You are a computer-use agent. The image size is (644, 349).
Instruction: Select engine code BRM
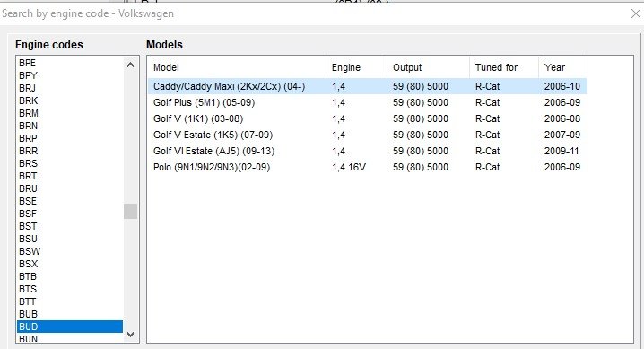point(70,113)
